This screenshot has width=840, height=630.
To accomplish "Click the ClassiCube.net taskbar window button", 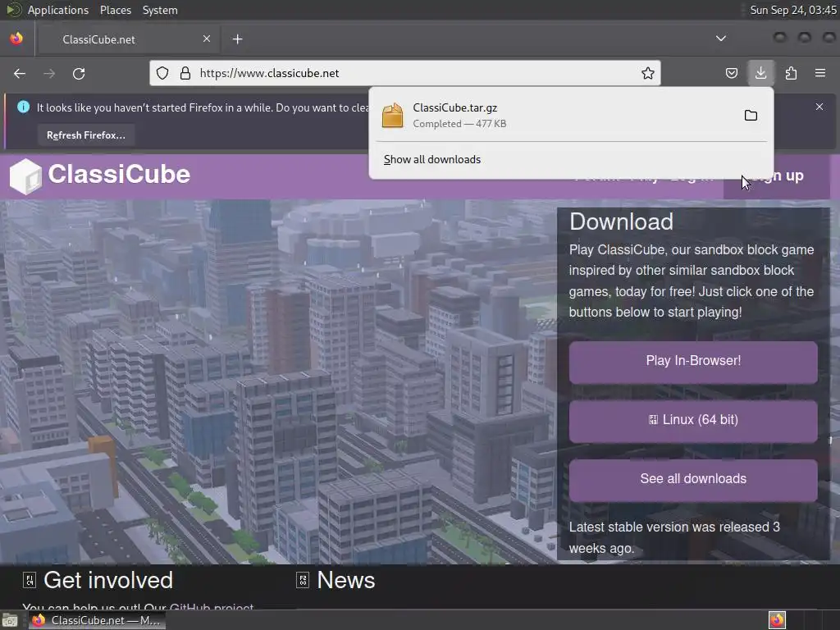I will [98, 620].
